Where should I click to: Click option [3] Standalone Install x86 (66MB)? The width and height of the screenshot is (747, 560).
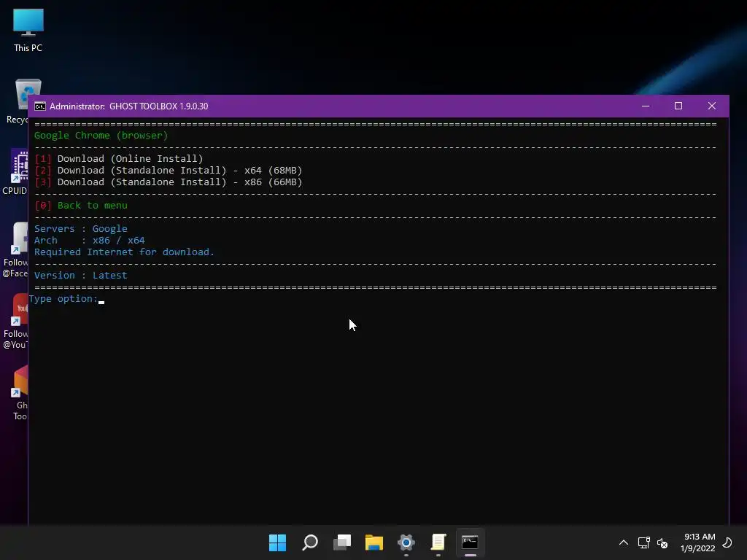tap(169, 182)
